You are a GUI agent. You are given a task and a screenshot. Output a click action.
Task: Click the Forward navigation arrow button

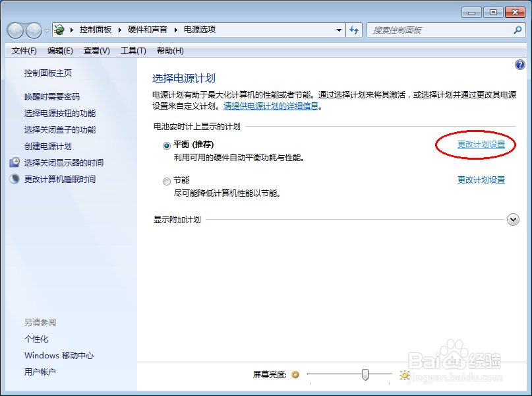click(34, 30)
